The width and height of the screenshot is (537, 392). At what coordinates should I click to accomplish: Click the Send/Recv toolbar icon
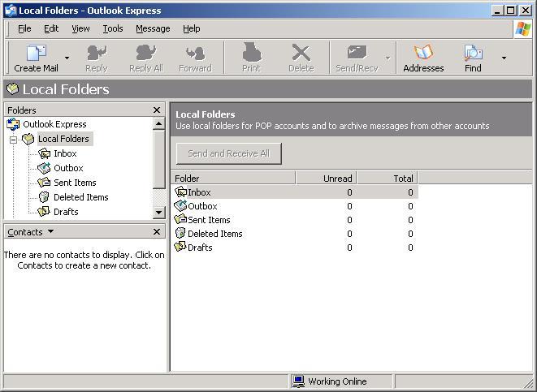tap(357, 52)
